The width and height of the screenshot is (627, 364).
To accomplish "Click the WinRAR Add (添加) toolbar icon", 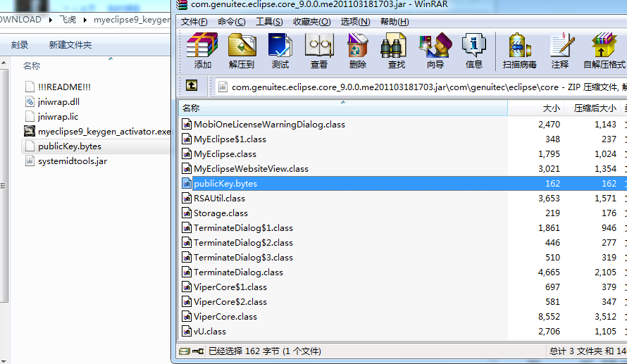I will click(x=202, y=45).
